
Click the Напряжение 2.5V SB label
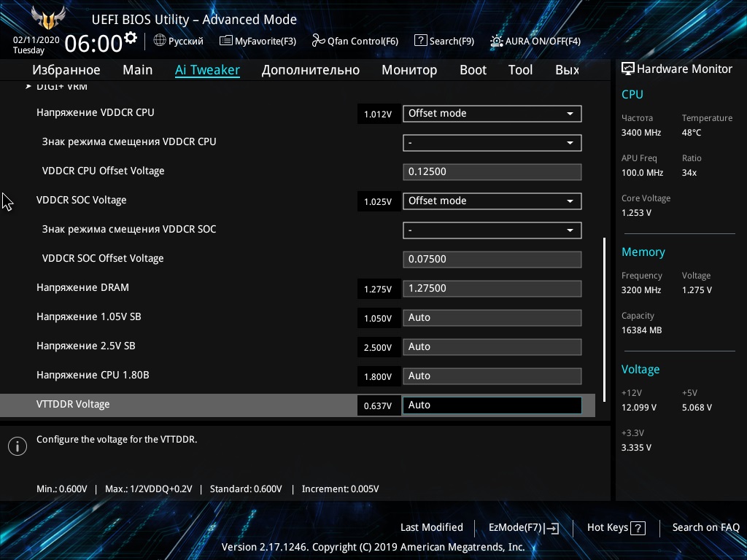coord(86,346)
